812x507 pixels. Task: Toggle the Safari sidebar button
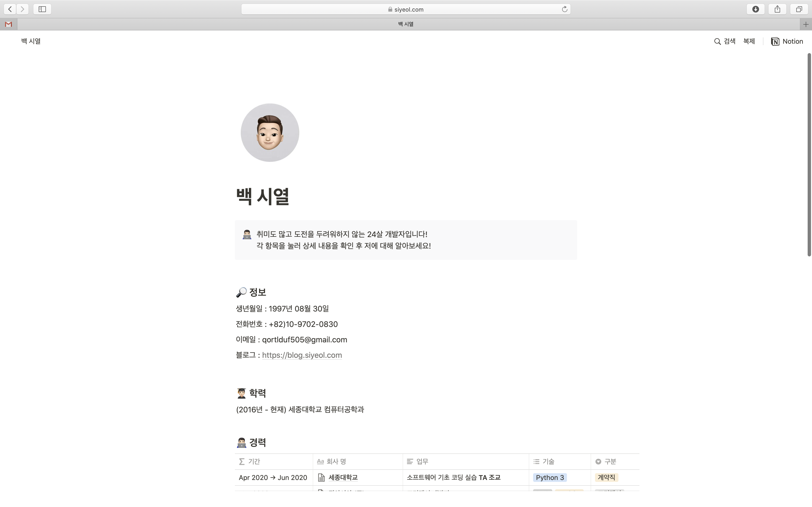pyautogui.click(x=42, y=9)
